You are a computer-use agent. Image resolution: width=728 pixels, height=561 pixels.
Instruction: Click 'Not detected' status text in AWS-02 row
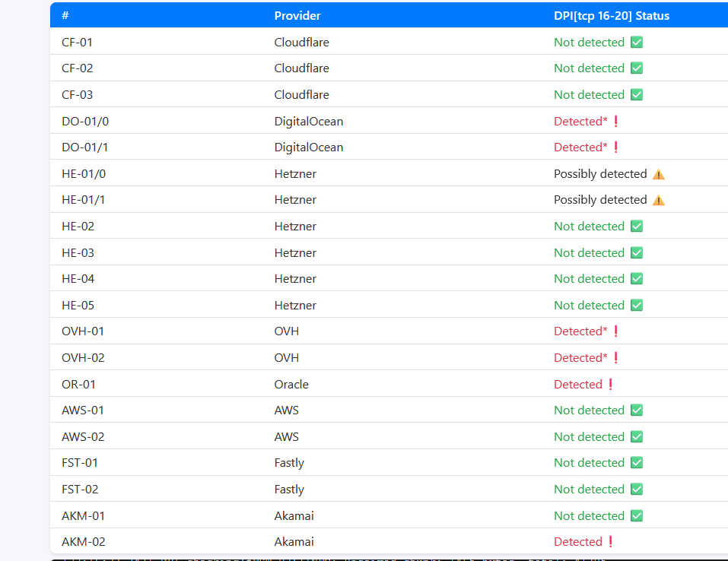point(589,436)
